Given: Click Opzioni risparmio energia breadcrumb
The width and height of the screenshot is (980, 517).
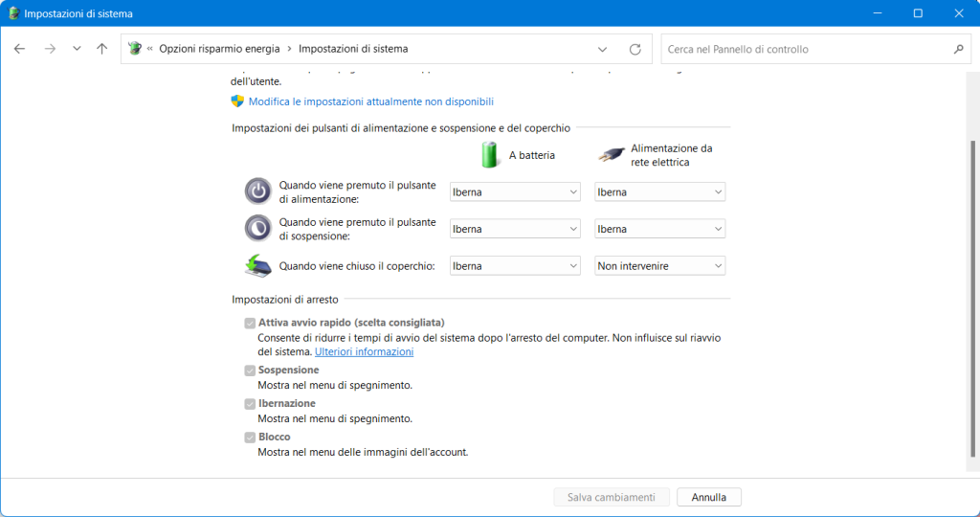Looking at the screenshot, I should (x=219, y=49).
